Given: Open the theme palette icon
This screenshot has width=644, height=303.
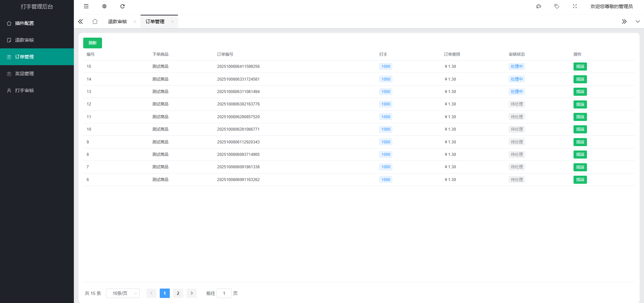Looking at the screenshot, I should click(x=539, y=6).
